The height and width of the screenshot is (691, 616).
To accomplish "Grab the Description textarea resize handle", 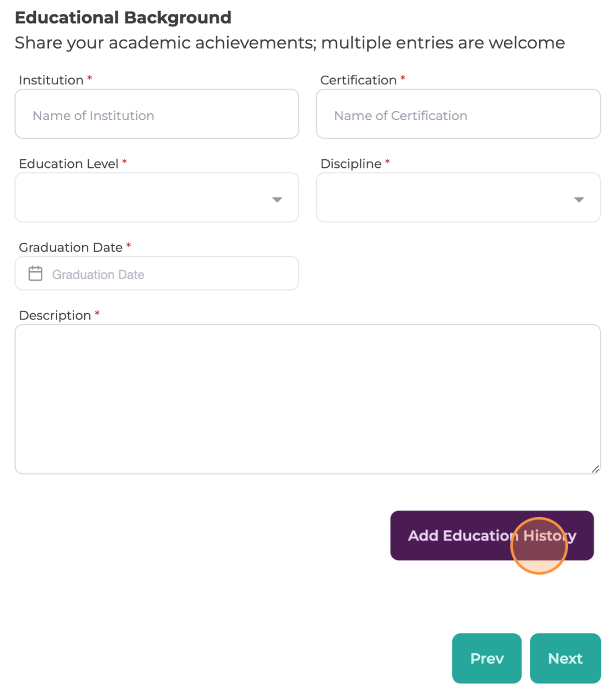I will pos(595,469).
